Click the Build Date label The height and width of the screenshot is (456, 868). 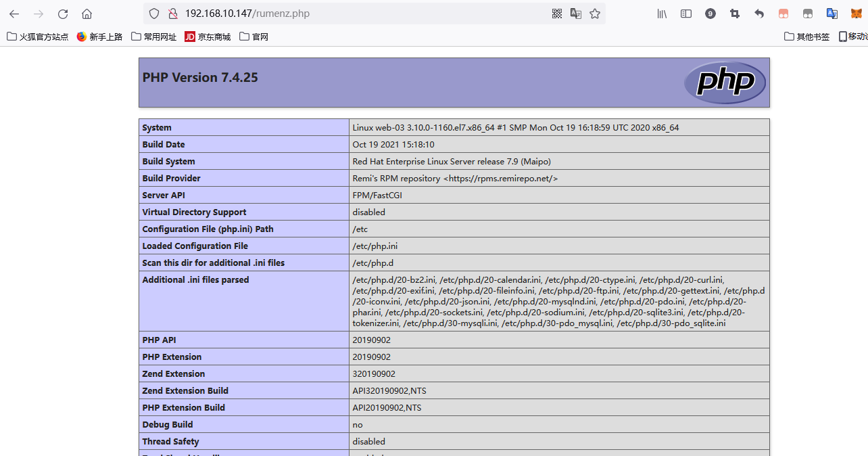[x=164, y=144]
